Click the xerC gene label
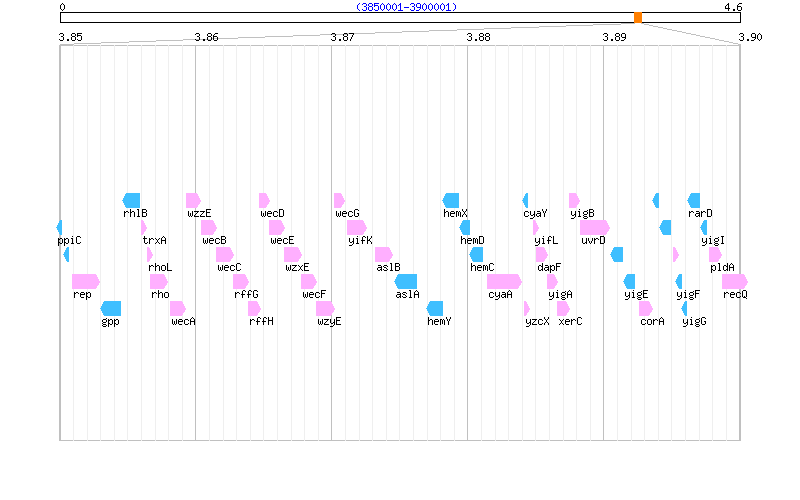This screenshot has width=800, height=500. tap(570, 321)
